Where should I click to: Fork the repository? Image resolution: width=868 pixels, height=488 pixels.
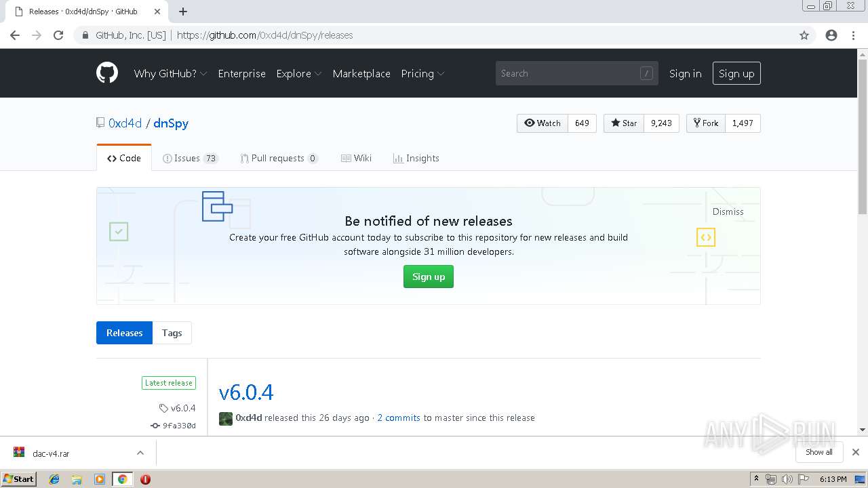pos(706,123)
